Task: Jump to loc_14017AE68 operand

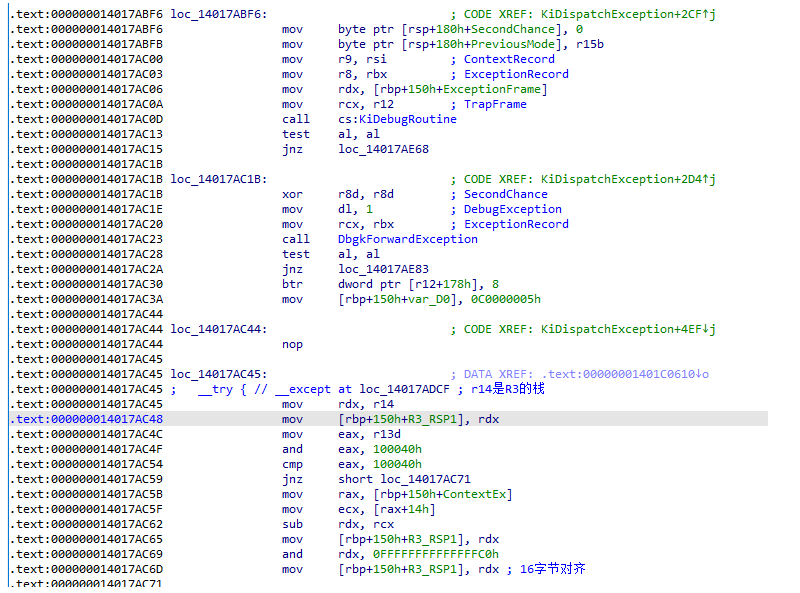Action: point(383,149)
